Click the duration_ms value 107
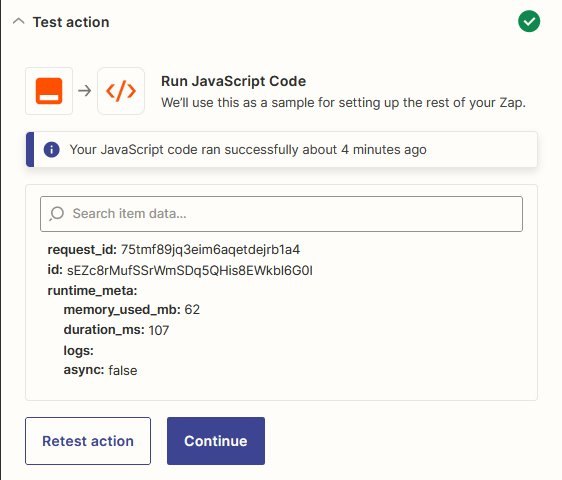The height and width of the screenshot is (480, 562). point(158,330)
